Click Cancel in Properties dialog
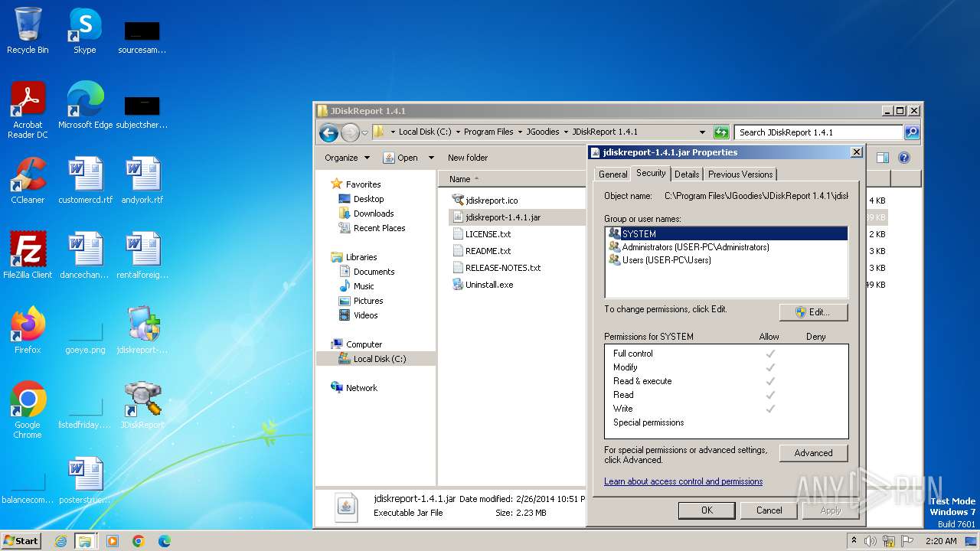The height and width of the screenshot is (551, 980). [769, 510]
